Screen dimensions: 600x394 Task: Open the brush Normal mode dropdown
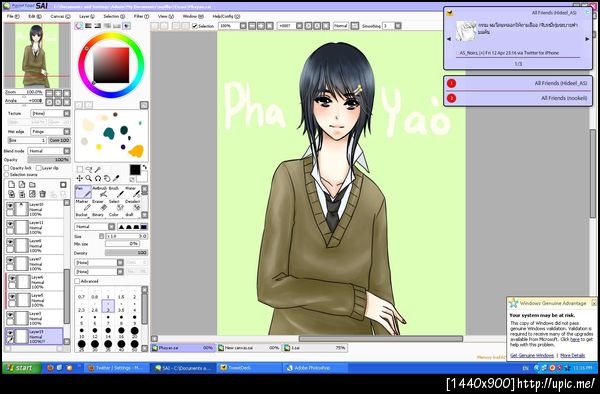(95, 227)
